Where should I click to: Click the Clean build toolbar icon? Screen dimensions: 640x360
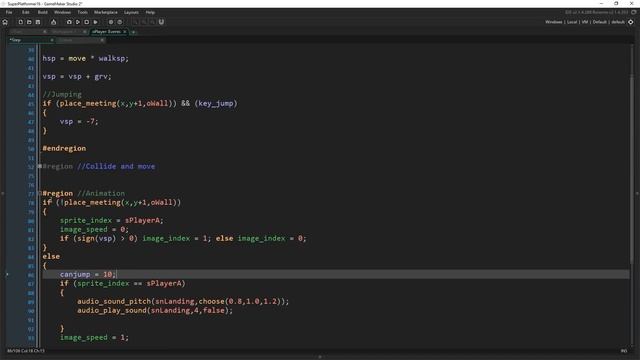pyautogui.click(x=96, y=22)
